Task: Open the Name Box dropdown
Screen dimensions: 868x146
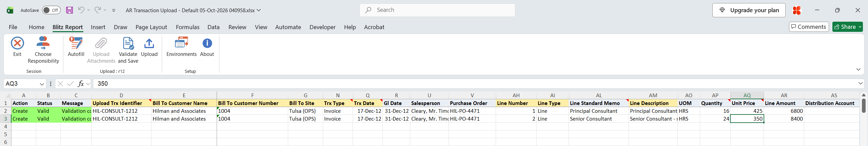Action: coord(42,84)
